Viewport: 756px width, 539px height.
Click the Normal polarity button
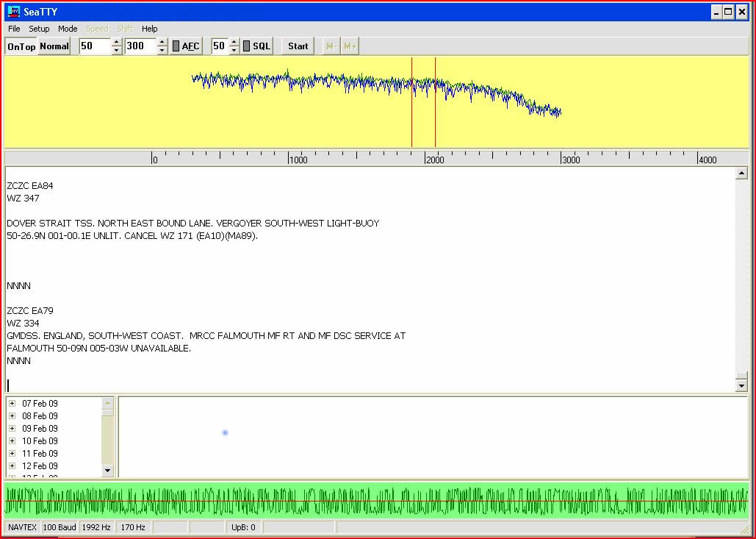coord(54,46)
